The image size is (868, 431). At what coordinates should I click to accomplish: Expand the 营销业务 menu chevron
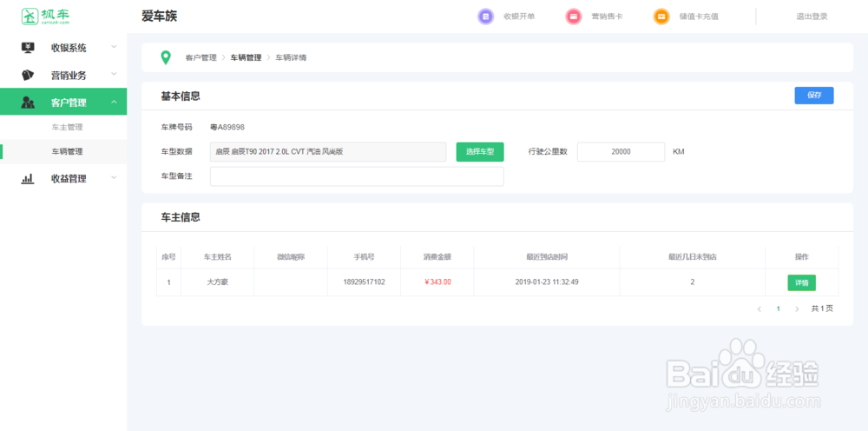pos(114,74)
